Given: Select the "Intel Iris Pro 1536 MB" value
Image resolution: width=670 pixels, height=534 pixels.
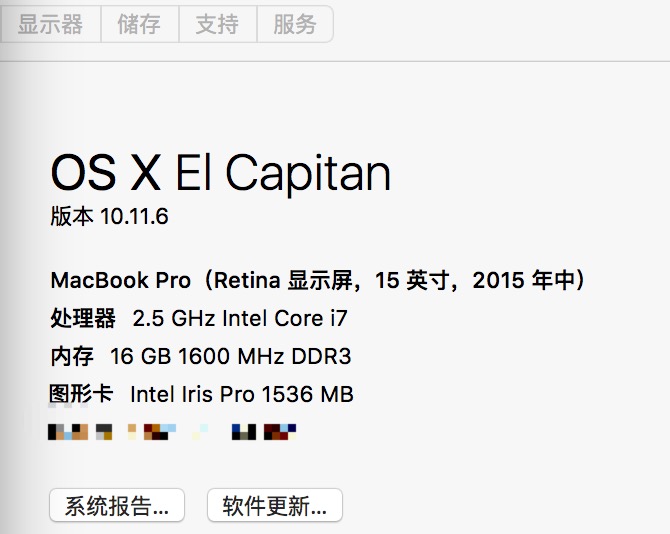Looking at the screenshot, I should pyautogui.click(x=242, y=394).
